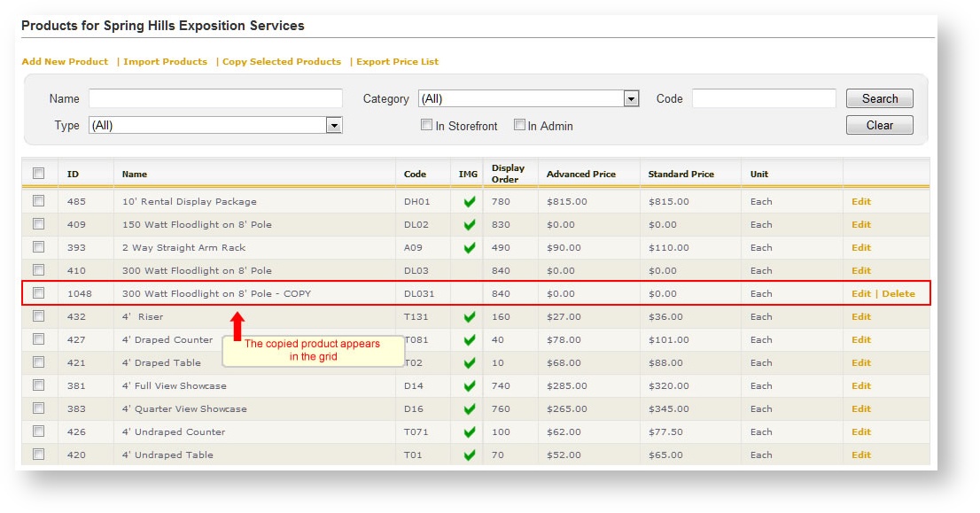Open the Category dropdown

630,98
